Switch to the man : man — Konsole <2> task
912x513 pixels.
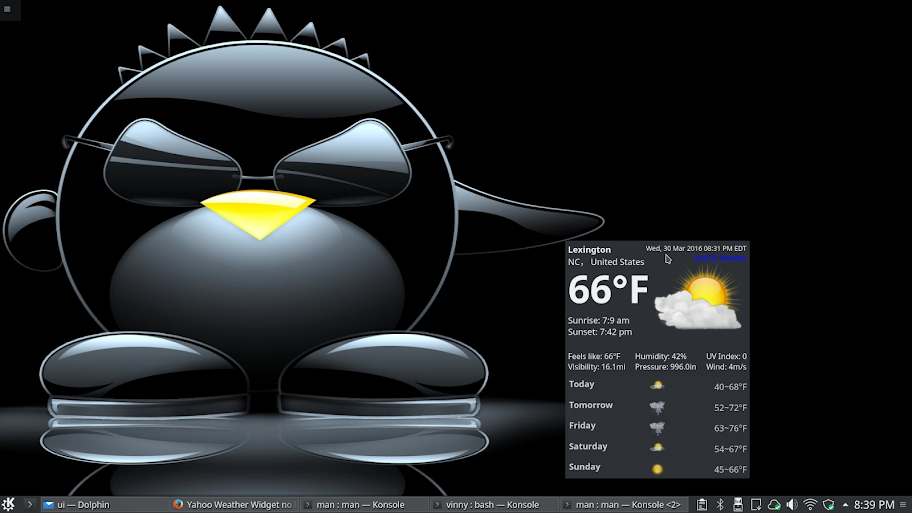tap(624, 504)
